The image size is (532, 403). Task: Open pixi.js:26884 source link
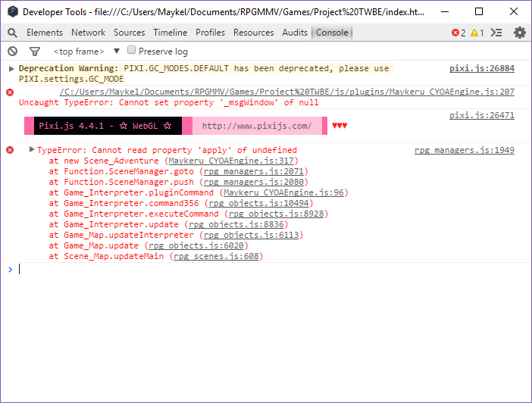482,68
